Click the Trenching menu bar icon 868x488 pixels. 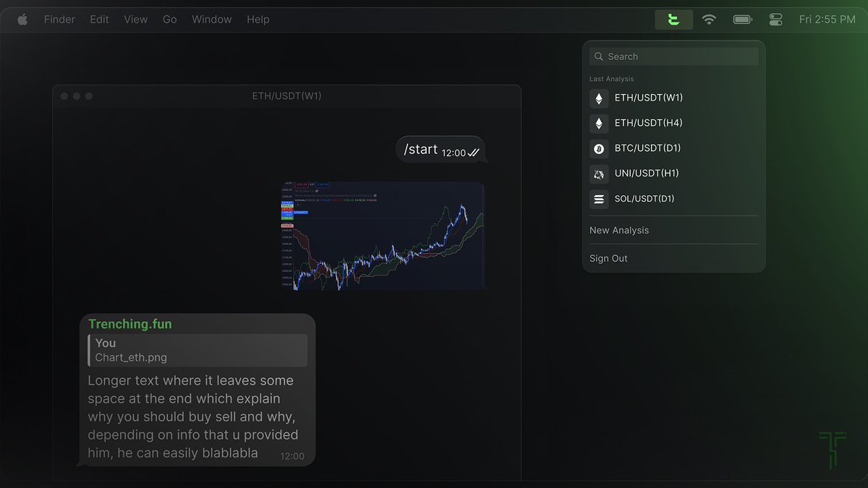coord(674,20)
